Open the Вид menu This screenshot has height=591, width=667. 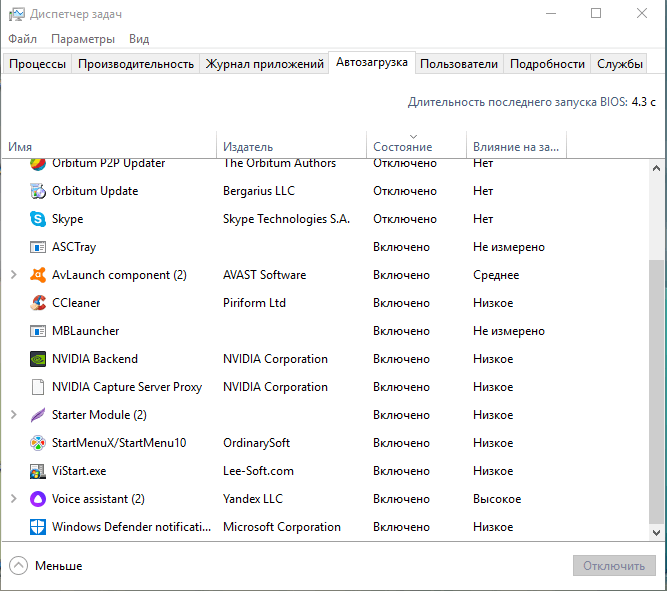tap(139, 39)
